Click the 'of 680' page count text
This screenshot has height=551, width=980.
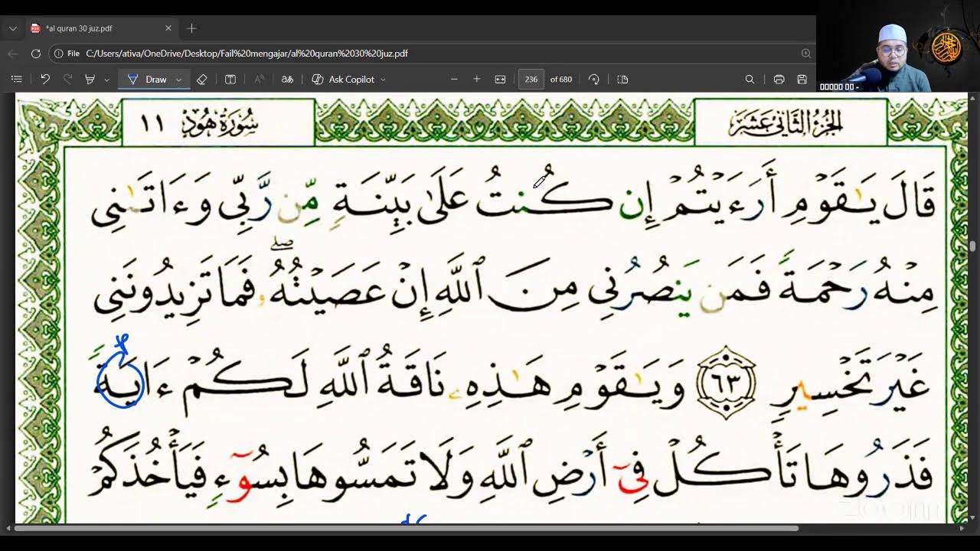point(561,80)
